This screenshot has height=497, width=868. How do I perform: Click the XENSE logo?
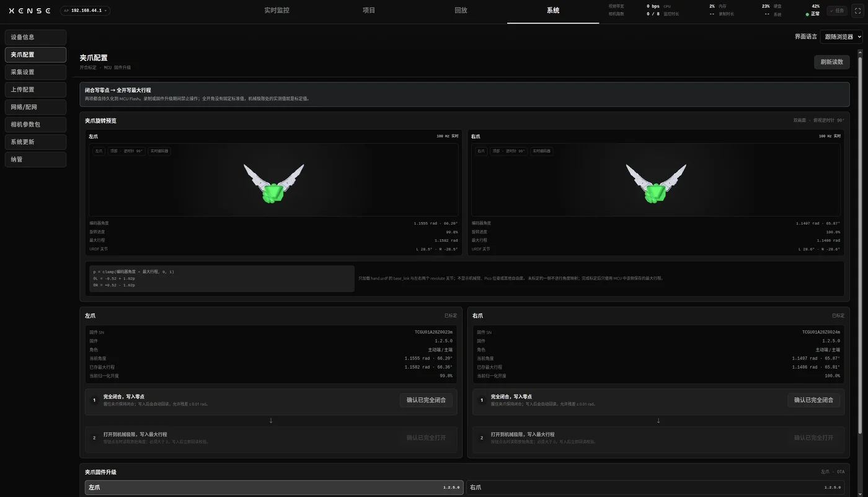pos(30,11)
